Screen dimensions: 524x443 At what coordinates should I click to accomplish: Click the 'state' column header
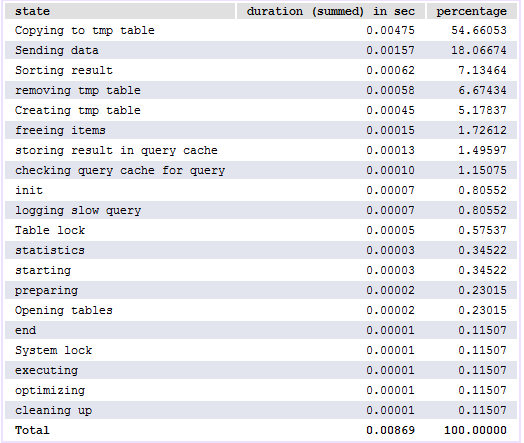[x=120, y=11]
